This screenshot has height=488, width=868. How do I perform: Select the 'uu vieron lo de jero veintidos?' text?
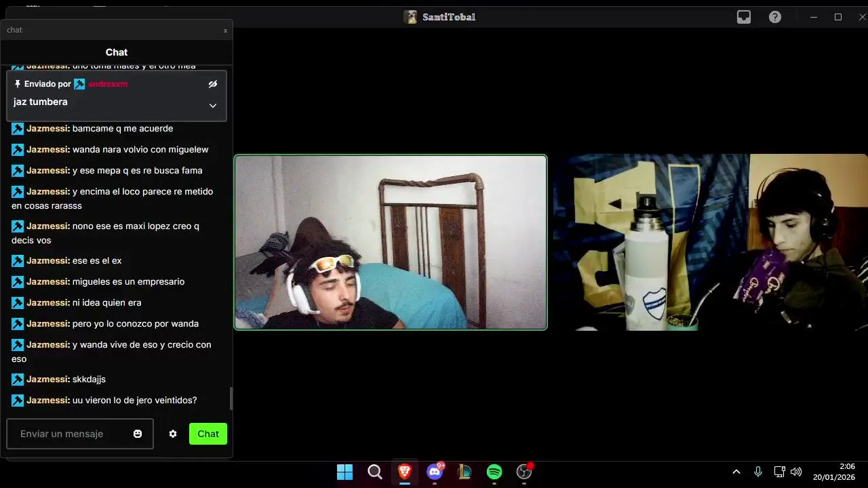[134, 401]
